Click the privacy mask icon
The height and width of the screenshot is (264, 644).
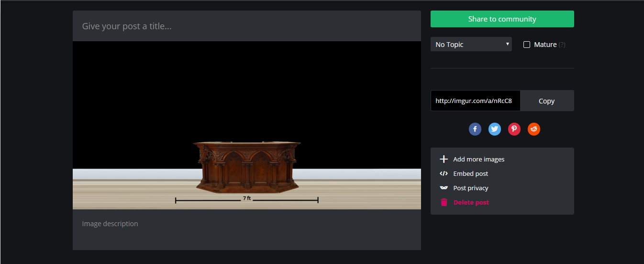(x=444, y=188)
